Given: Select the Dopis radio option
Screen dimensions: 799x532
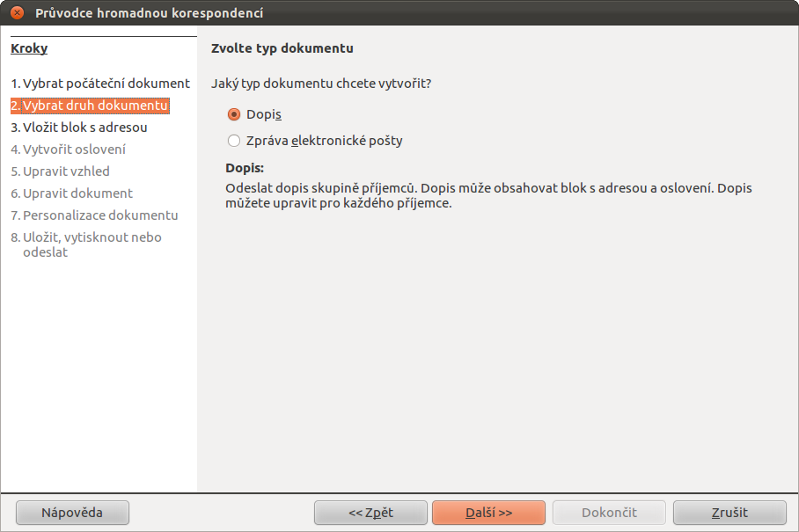Looking at the screenshot, I should pyautogui.click(x=254, y=114).
